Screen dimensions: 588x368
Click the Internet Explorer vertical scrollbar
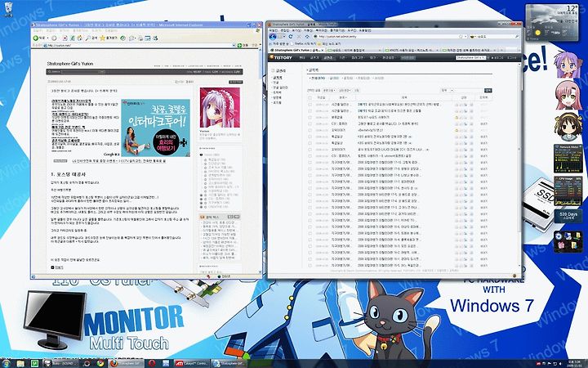[260, 159]
